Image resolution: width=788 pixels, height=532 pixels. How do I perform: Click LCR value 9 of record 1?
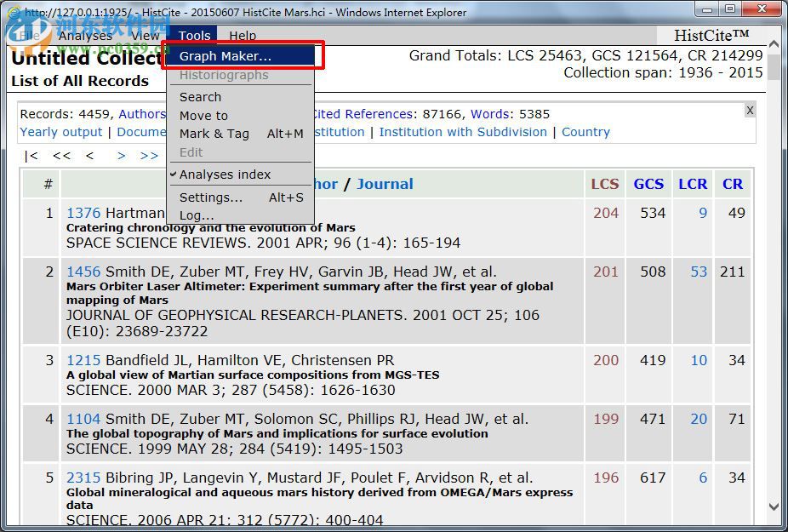(x=703, y=213)
